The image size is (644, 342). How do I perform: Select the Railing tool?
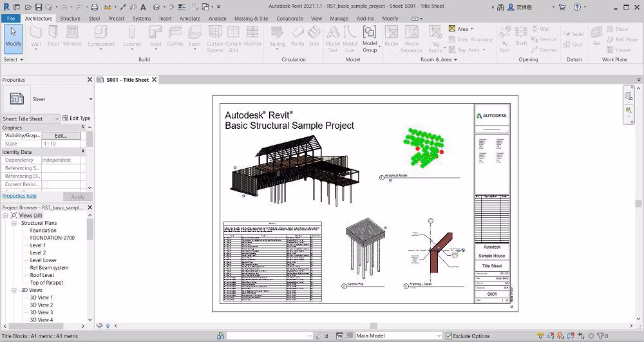point(277,37)
